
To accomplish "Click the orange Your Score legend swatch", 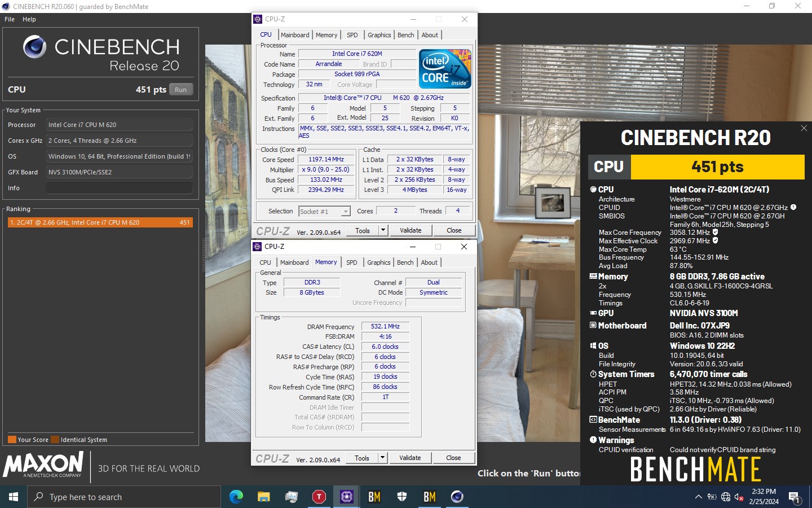I will pyautogui.click(x=12, y=440).
